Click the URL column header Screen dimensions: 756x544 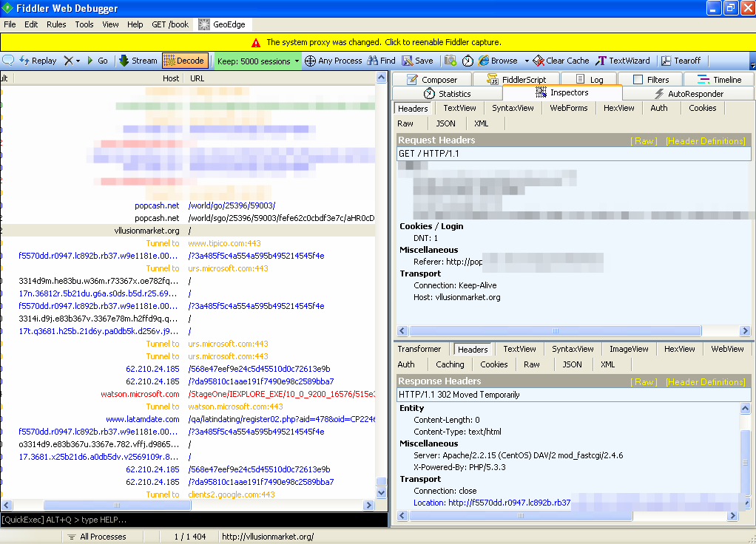coord(198,78)
